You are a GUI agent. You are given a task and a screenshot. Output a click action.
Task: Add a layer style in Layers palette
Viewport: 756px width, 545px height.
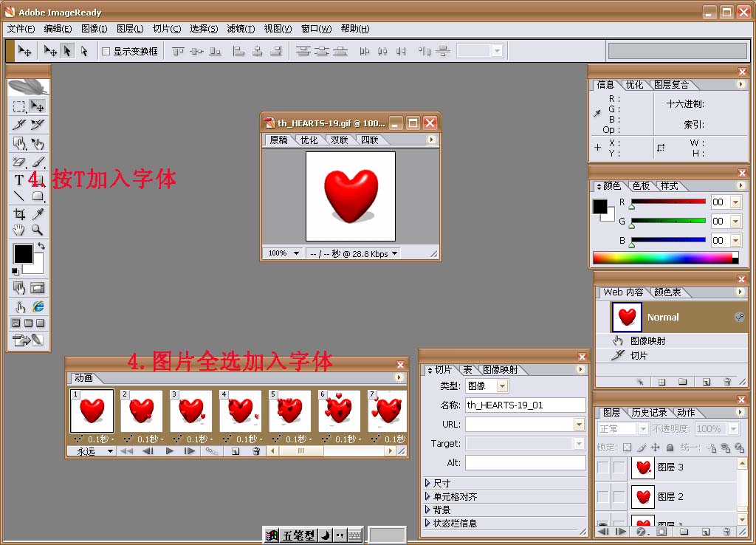point(641,532)
